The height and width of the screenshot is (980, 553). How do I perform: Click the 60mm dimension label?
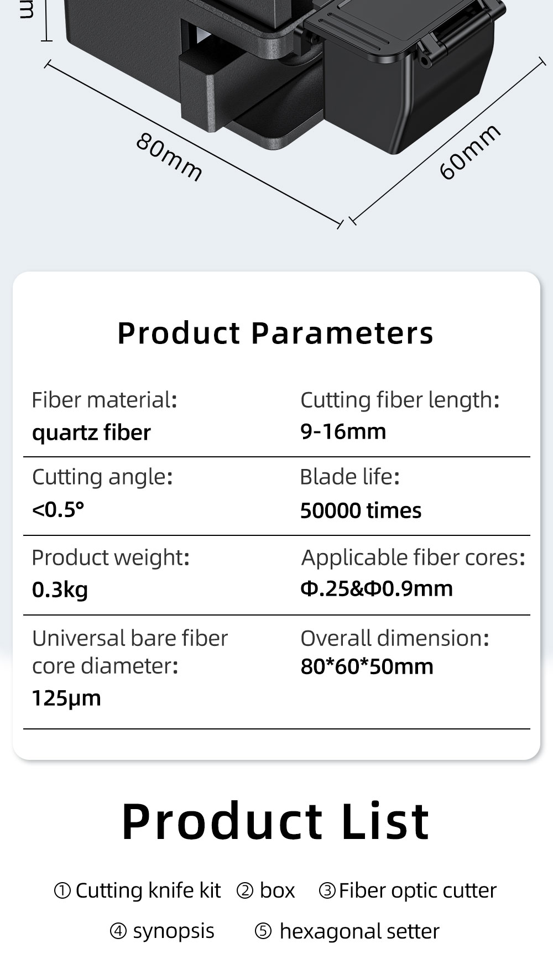[470, 152]
